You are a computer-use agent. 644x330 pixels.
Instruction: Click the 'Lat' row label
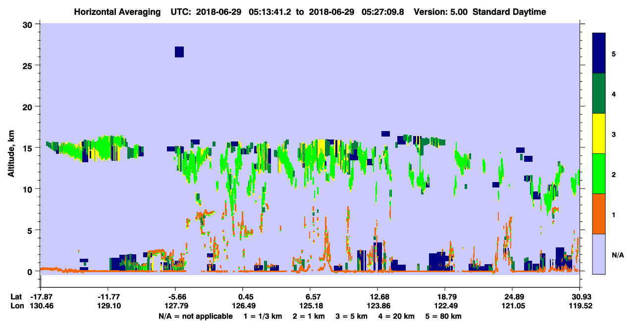(x=16, y=297)
